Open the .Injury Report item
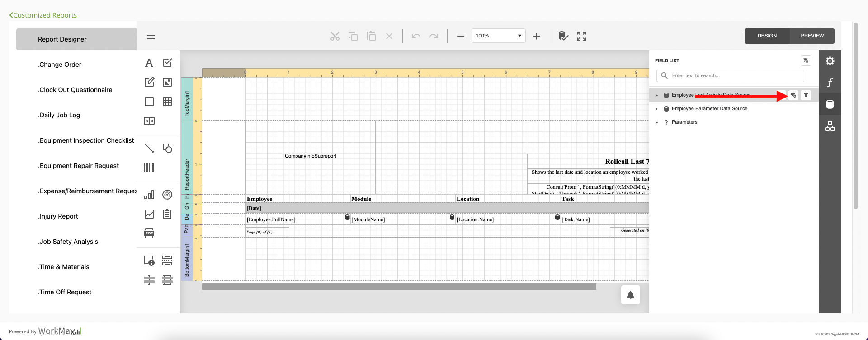Screen dimensions: 868x340 point(58,216)
